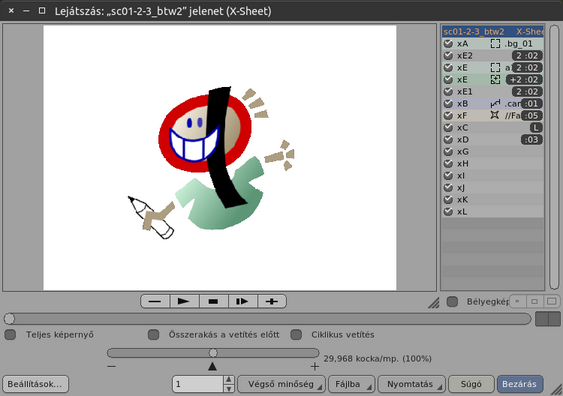The height and width of the screenshot is (396, 563).
Task: Click the 2 :02 timing badge on row xE1
Action: 527,92
